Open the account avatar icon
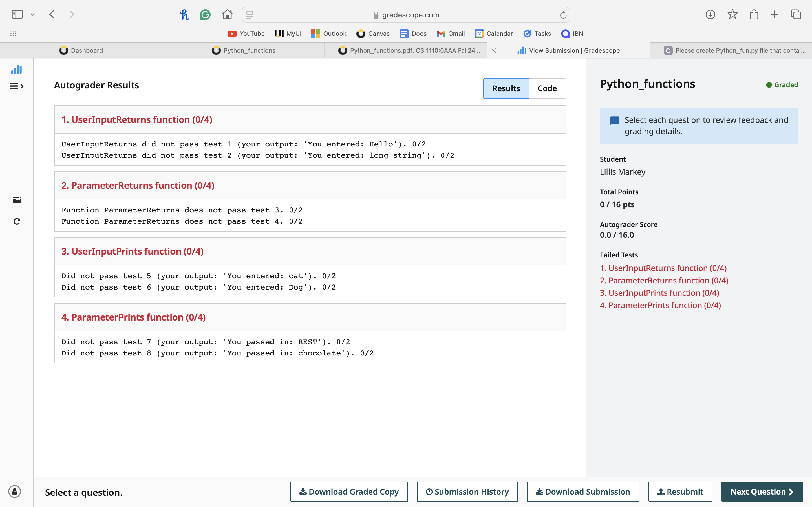 coord(15,492)
